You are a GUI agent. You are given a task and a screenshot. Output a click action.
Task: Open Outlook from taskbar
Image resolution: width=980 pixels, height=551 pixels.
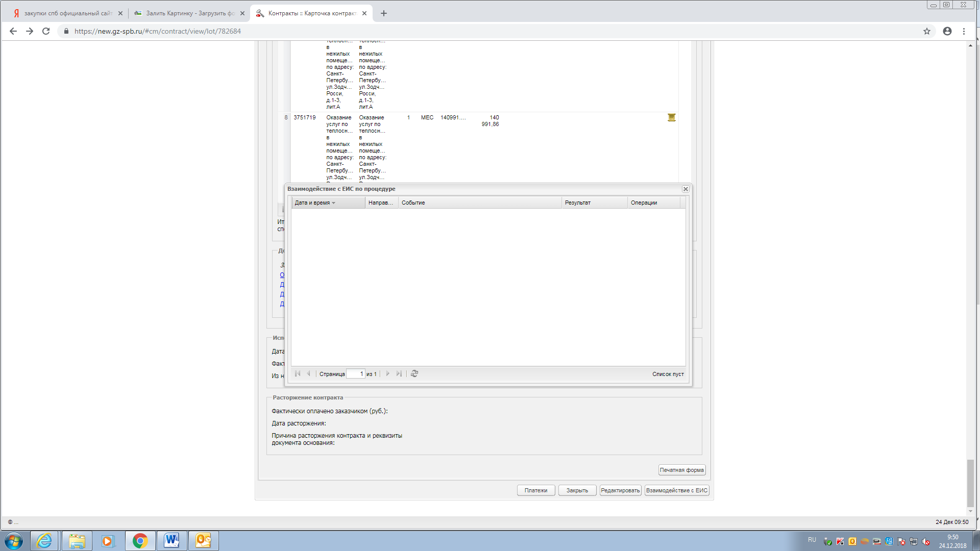point(203,541)
